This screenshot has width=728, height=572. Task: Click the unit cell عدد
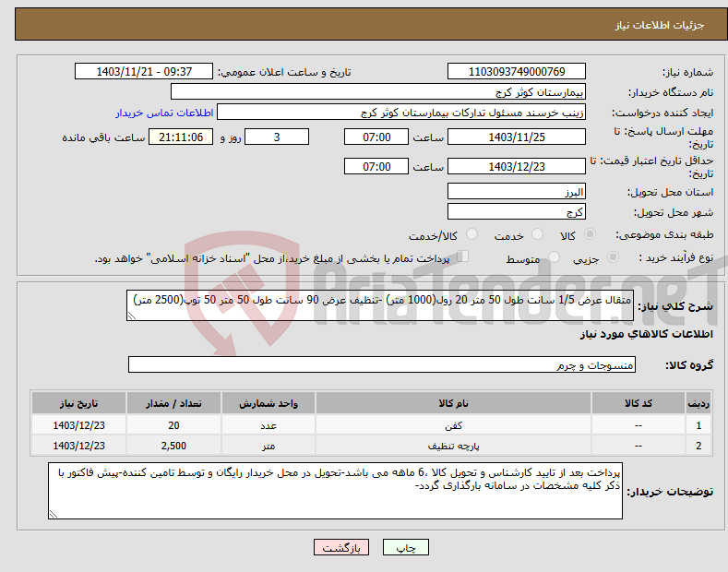pos(269,424)
